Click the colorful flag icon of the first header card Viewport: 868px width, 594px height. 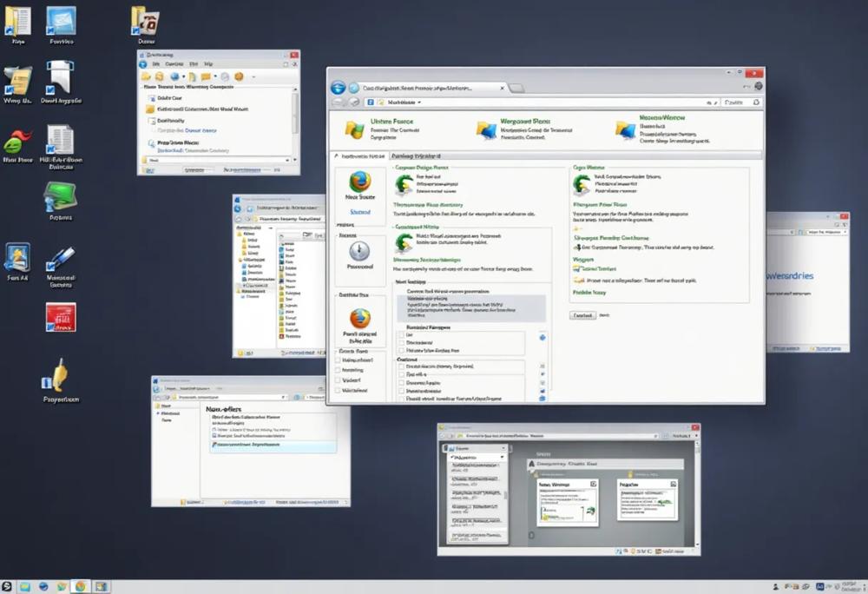coord(354,129)
